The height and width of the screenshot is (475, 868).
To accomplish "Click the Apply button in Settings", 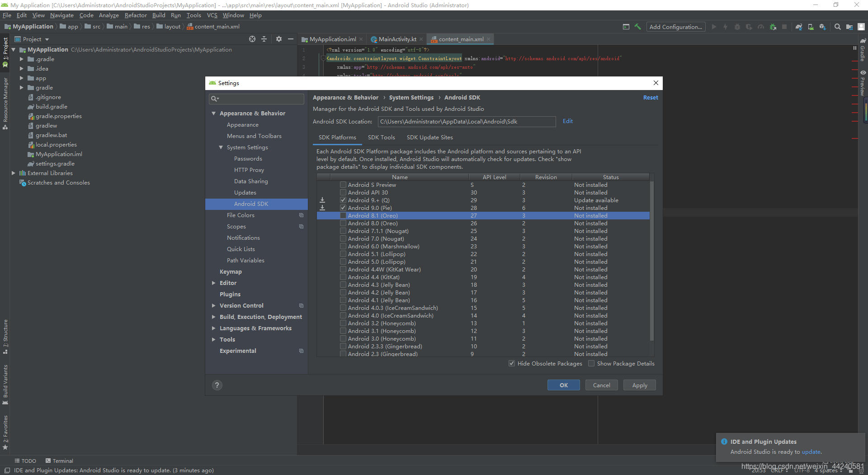I will [639, 385].
